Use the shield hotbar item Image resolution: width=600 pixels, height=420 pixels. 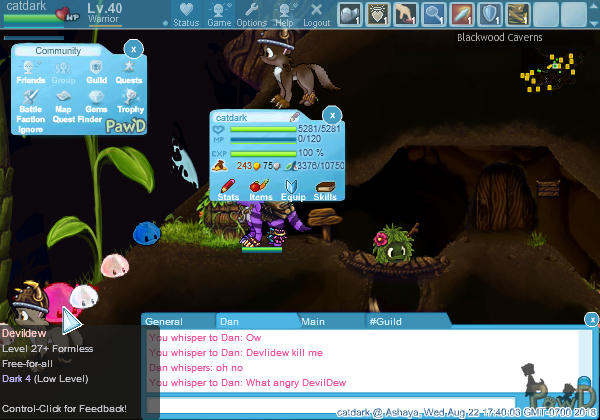point(490,15)
